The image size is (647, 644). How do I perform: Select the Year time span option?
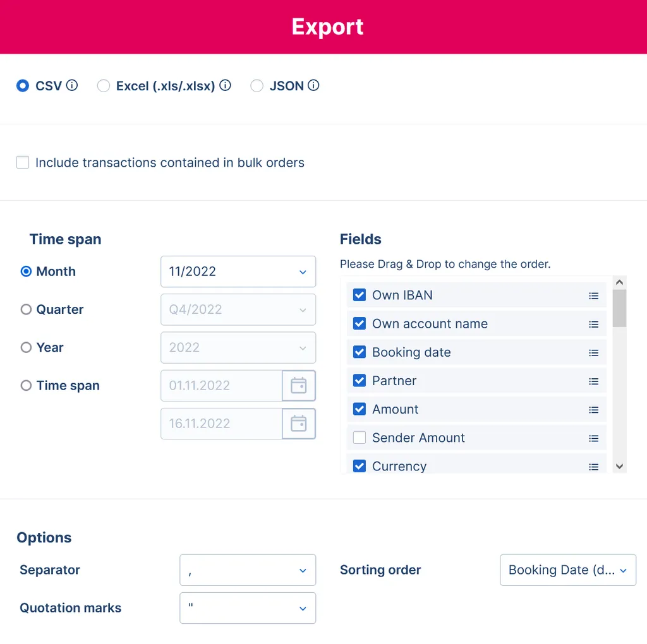point(26,347)
